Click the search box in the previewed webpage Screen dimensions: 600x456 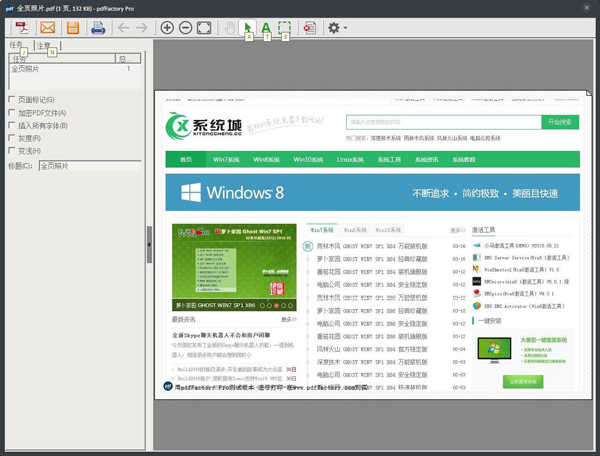443,122
